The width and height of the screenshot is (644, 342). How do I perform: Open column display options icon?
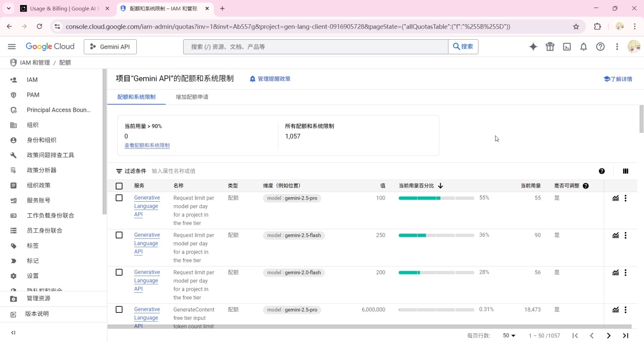coord(625,171)
